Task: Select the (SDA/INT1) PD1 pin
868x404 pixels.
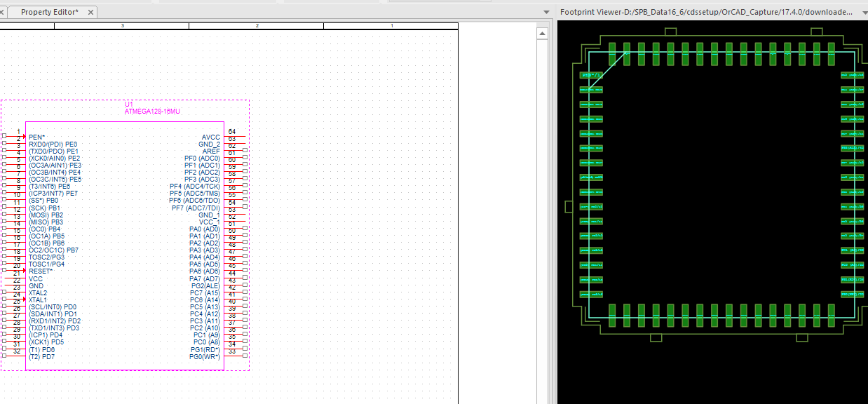Action: pos(53,314)
